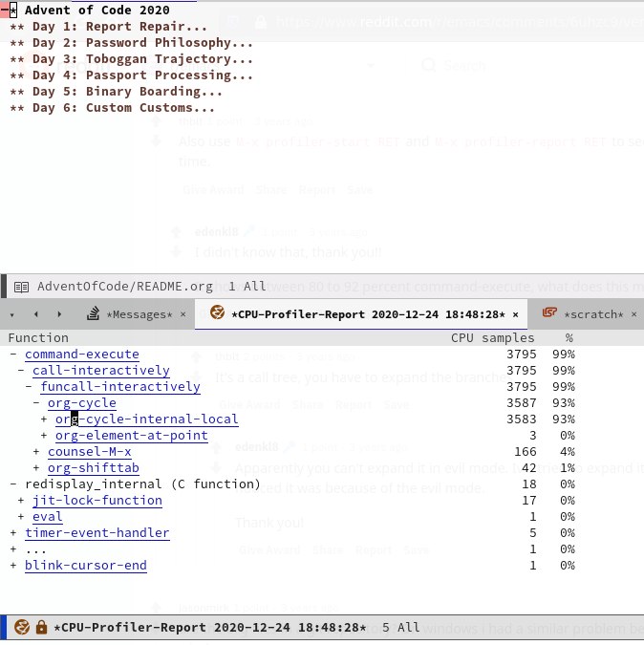Expand the jit-lock-function branch
Screen dimensions: 644x645
pyautogui.click(x=21, y=500)
